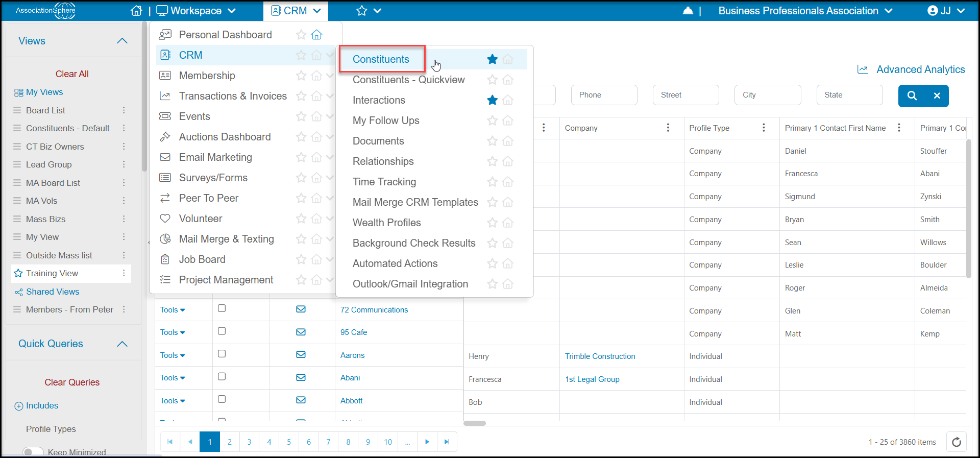Click the home icon beside My Follow Ups
Screen dimensions: 980x458
pyautogui.click(x=508, y=120)
